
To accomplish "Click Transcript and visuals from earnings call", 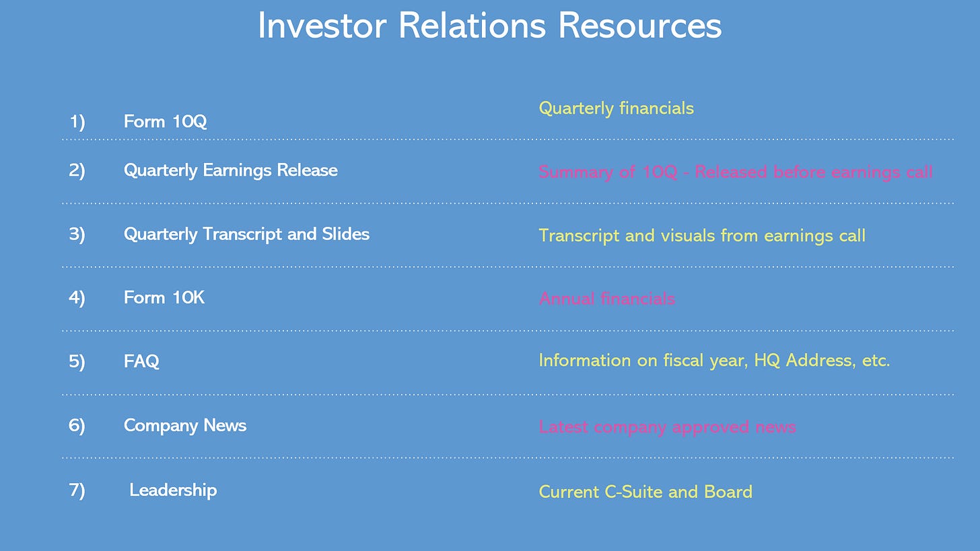I will [702, 235].
